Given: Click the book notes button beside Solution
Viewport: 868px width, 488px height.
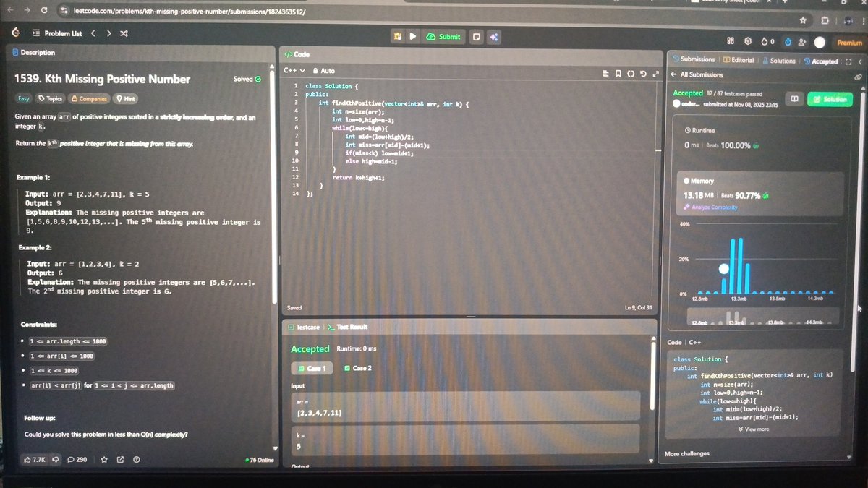Looking at the screenshot, I should [x=793, y=98].
